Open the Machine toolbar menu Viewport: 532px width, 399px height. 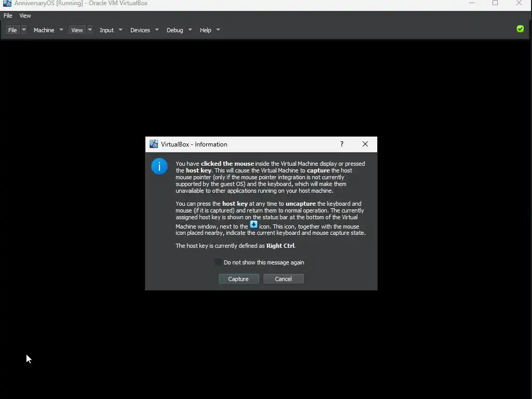point(44,30)
